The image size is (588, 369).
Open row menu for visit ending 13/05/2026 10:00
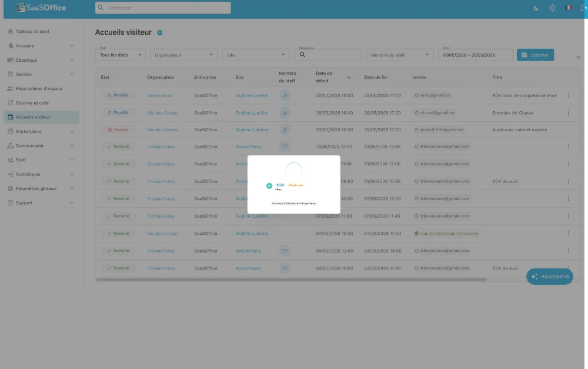point(568,181)
